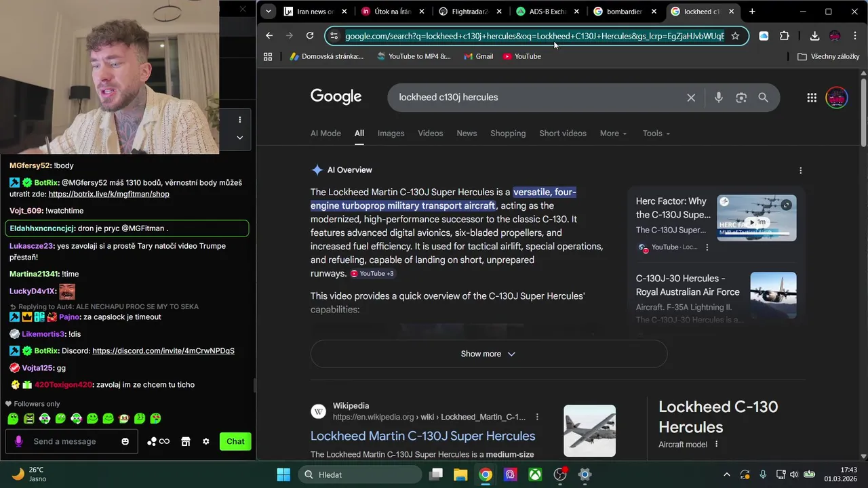Open Shopping results tab
The image size is (868, 488).
tap(508, 134)
